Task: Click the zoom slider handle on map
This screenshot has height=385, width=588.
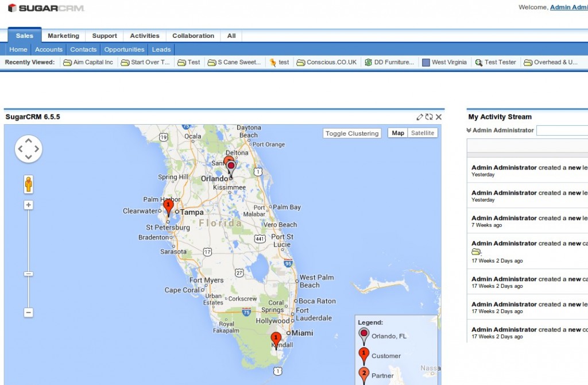Action: (x=29, y=274)
